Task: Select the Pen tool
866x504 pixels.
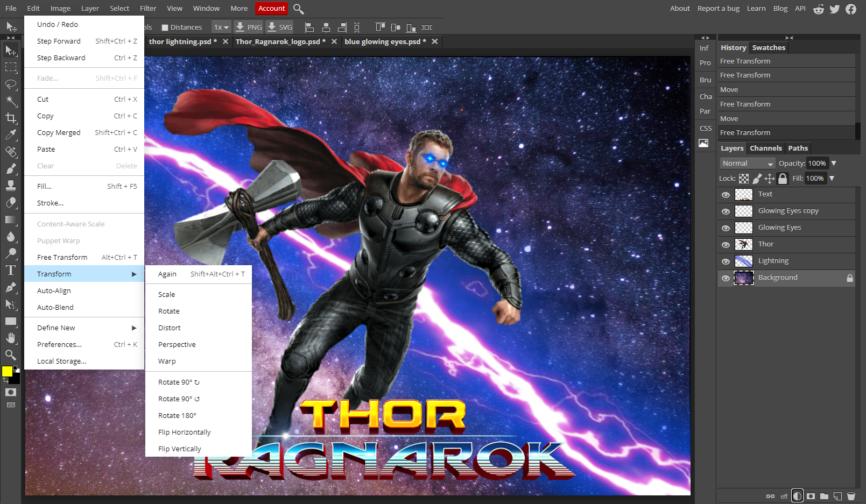Action: [x=11, y=287]
